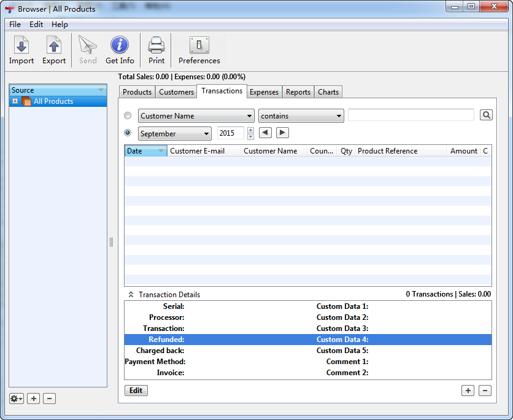Viewport: 513px width, 420px height.
Task: Select the Serial details row
Action: point(308,306)
